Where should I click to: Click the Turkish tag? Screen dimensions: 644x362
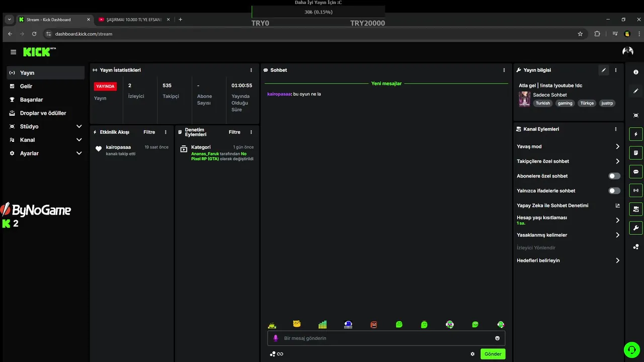[x=543, y=103]
